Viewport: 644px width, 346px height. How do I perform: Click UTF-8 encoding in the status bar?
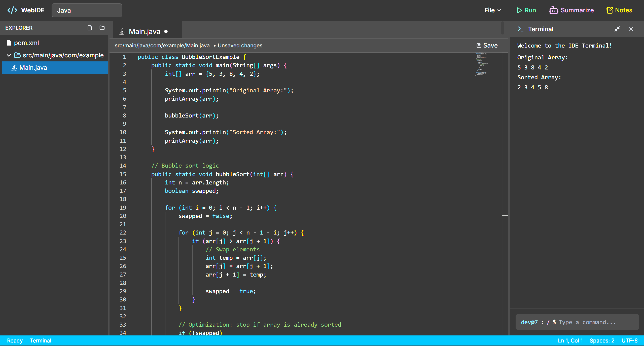tap(629, 340)
